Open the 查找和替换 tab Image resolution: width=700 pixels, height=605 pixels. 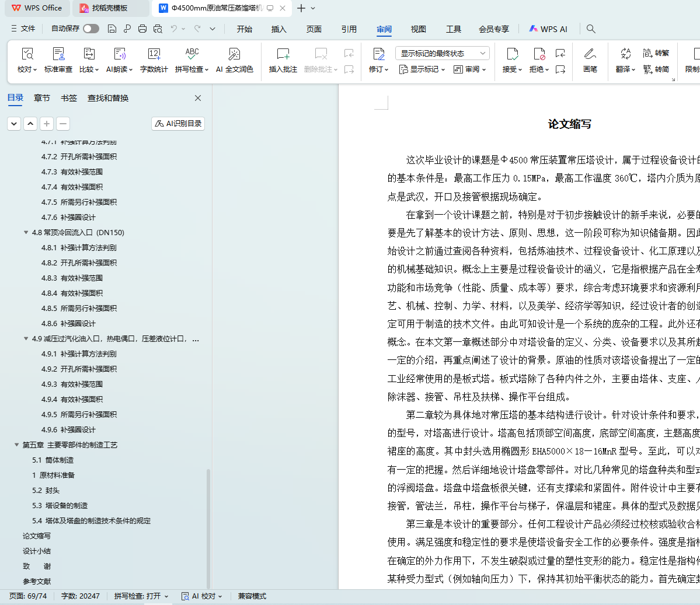[108, 98]
